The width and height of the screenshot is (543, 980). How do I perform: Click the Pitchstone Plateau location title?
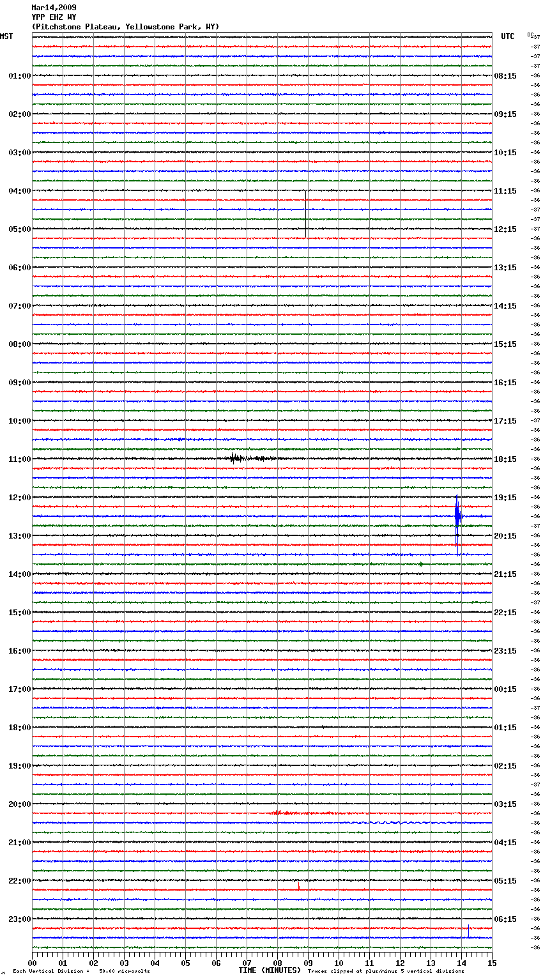coord(125,27)
